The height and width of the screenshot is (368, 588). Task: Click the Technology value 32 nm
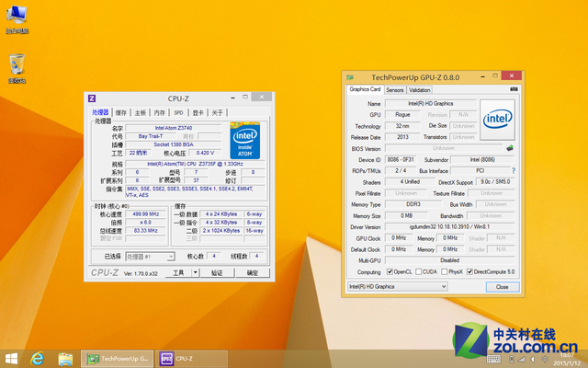402,126
